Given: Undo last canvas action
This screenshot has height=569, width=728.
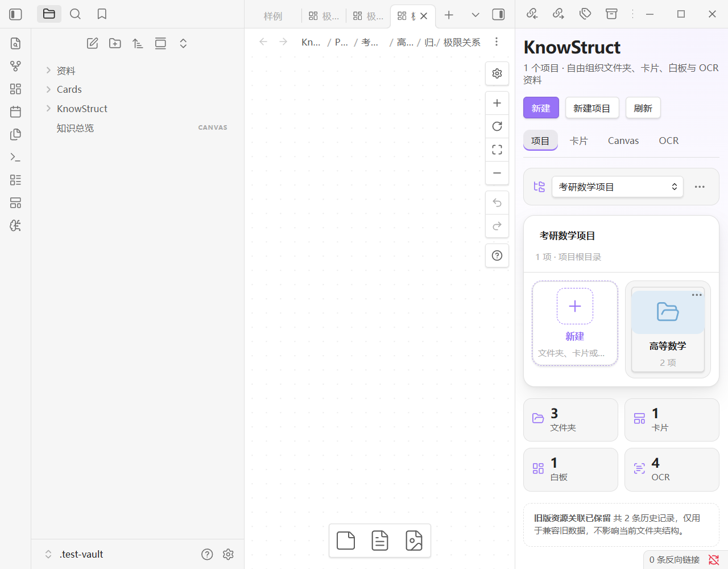Looking at the screenshot, I should pos(497,203).
